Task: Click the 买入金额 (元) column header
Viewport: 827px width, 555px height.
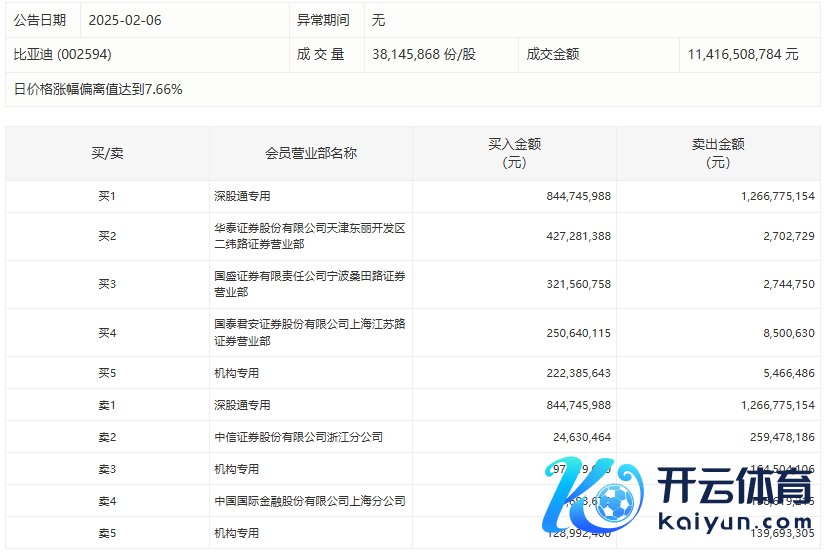Action: [x=513, y=153]
